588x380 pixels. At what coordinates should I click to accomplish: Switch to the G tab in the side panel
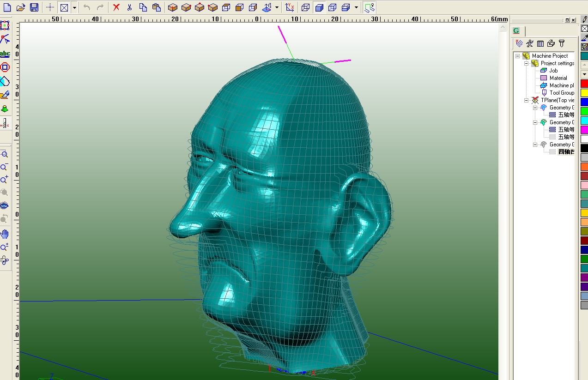(516, 30)
